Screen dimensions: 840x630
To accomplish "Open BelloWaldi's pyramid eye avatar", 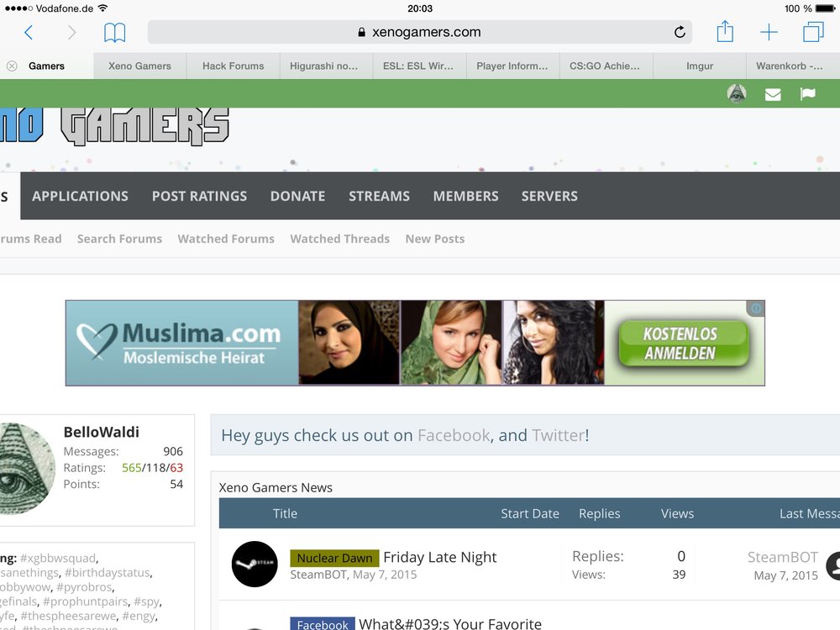I will click(26, 468).
